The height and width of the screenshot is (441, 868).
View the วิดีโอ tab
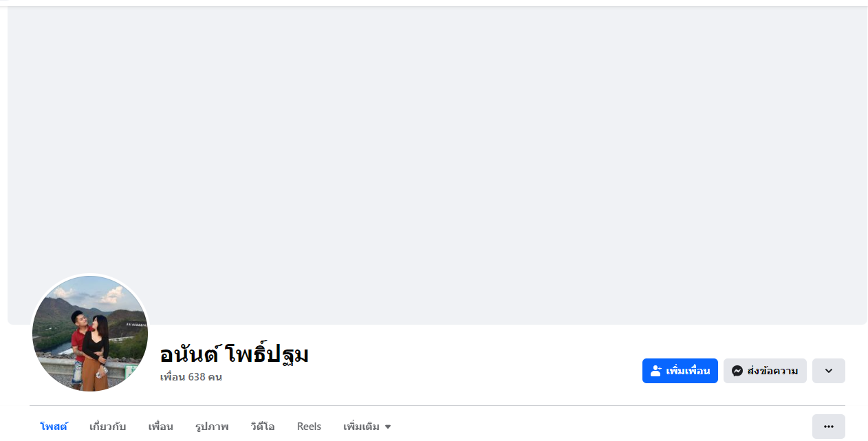[263, 427]
